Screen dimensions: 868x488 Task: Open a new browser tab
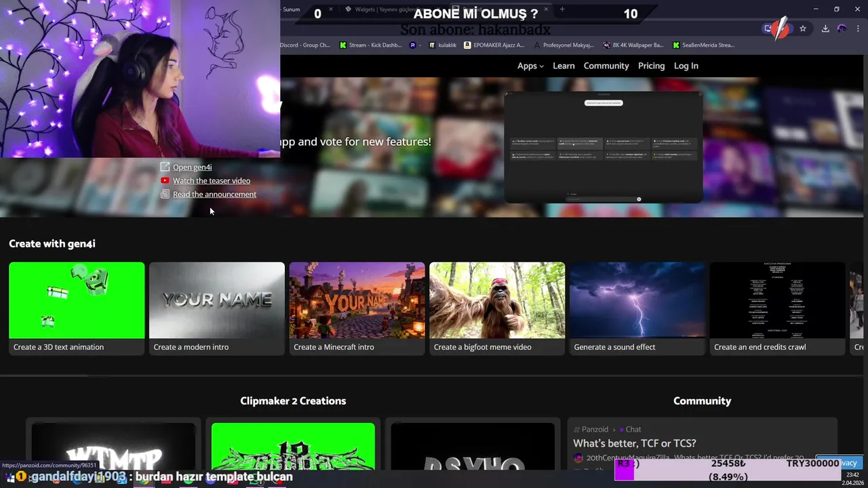562,9
